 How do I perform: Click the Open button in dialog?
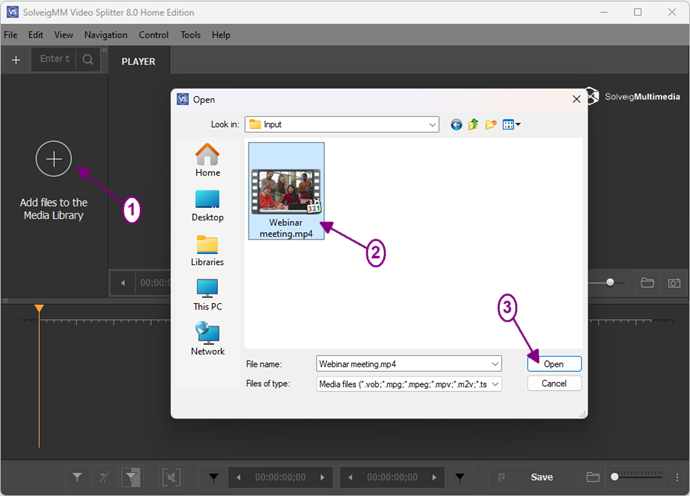[x=554, y=364]
